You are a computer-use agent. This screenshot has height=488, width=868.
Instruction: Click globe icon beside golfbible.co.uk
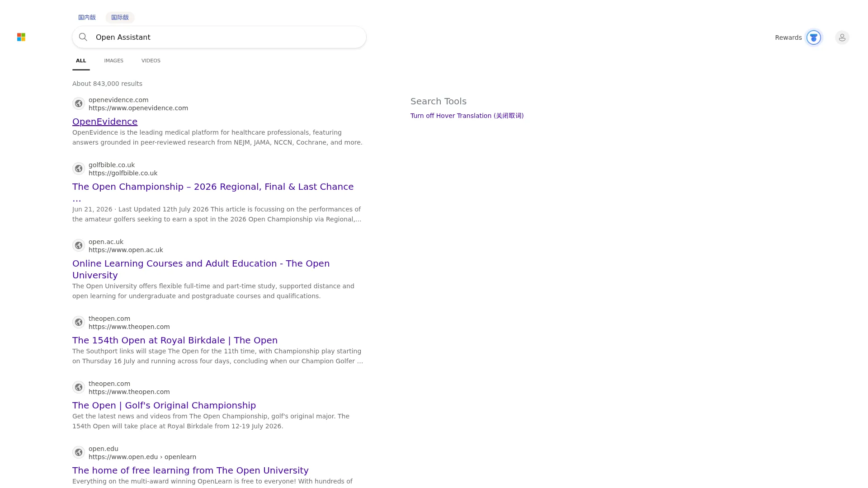click(79, 169)
